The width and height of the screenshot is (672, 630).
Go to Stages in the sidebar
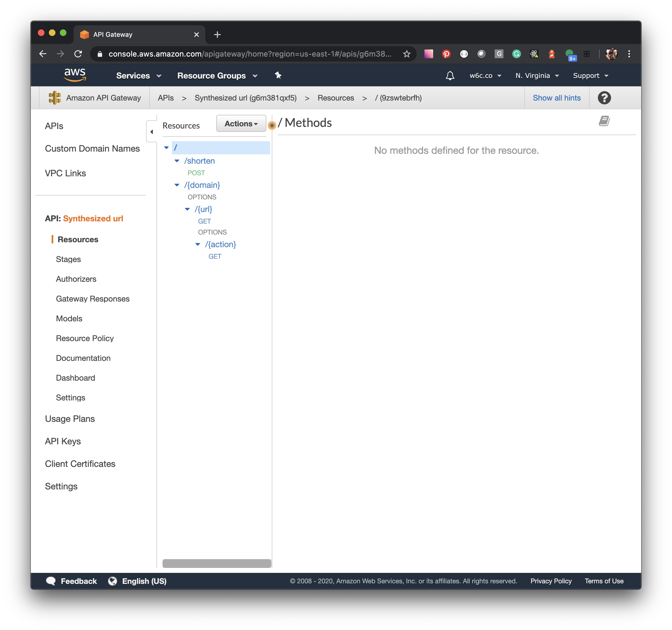click(68, 259)
